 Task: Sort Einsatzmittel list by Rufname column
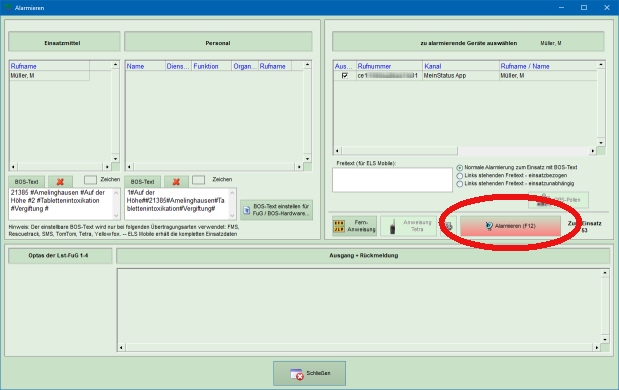(x=49, y=66)
